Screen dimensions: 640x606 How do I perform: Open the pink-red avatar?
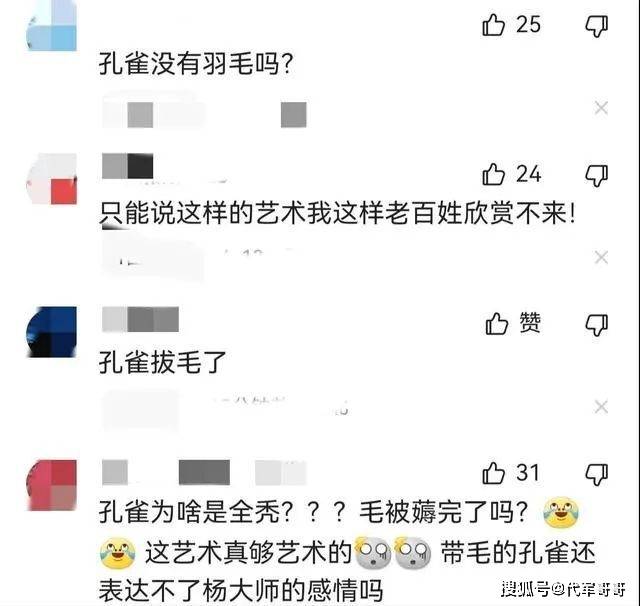click(x=51, y=485)
